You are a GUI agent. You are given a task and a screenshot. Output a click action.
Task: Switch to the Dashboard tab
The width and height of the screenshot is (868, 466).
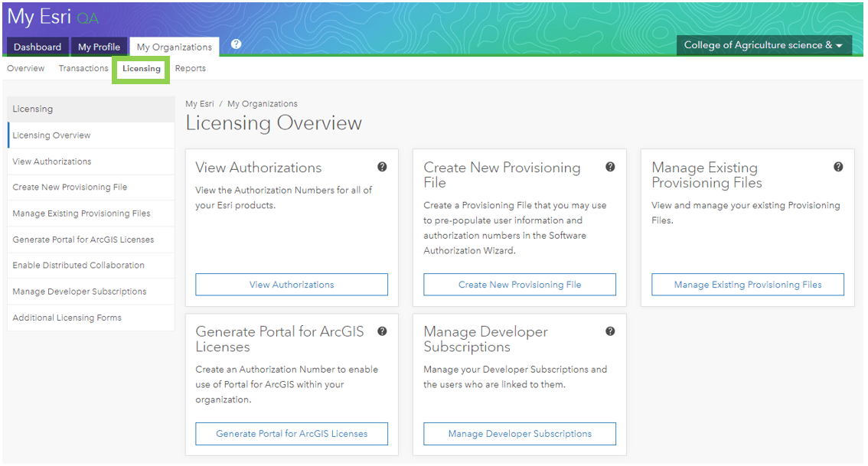(x=38, y=47)
